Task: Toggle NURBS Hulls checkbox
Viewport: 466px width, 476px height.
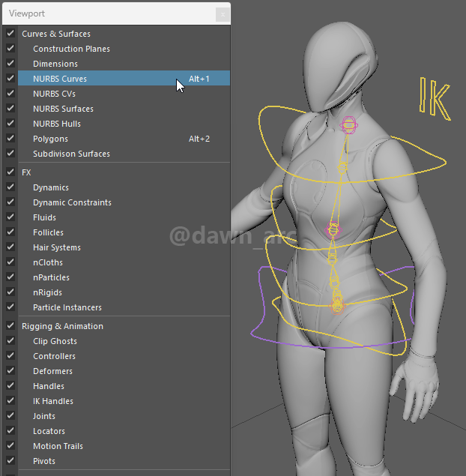Action: click(x=10, y=123)
